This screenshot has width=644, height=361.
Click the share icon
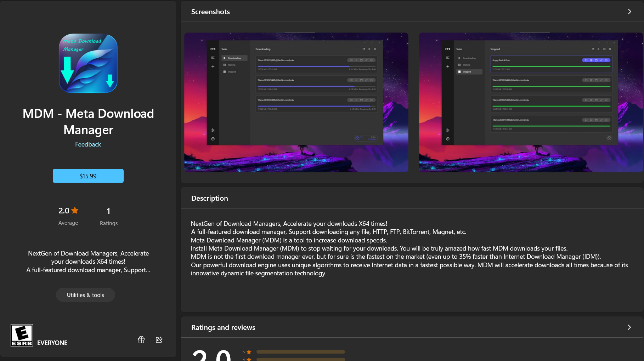click(x=159, y=340)
